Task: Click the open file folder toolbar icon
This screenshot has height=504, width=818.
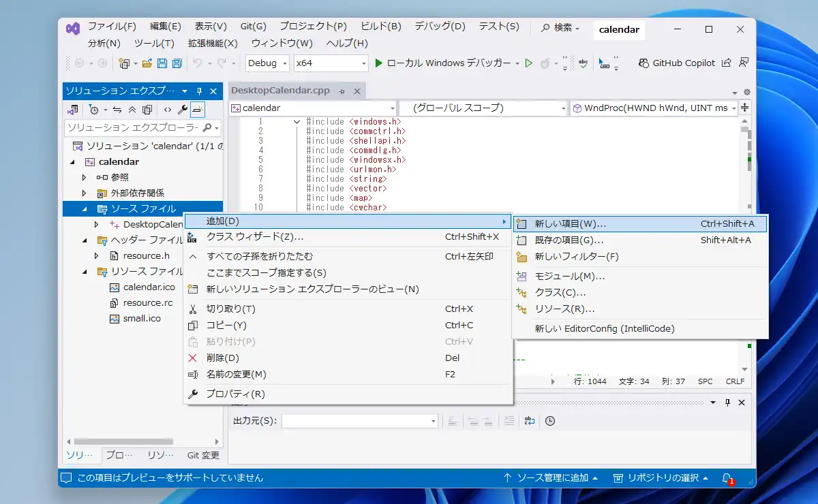Action: 146,63
